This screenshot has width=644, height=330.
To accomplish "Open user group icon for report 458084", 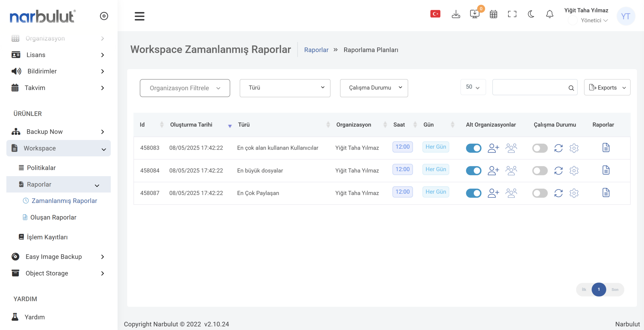I will (x=511, y=171).
